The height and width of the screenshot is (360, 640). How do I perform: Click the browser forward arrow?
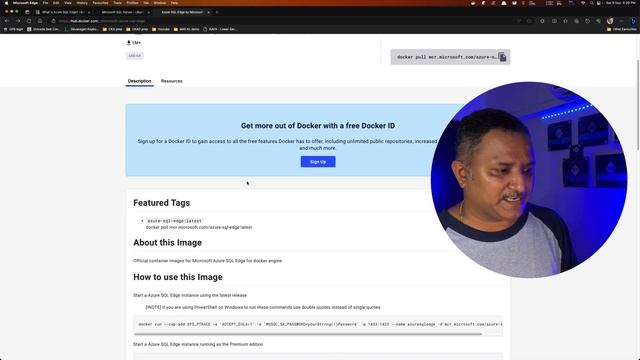(x=18, y=21)
